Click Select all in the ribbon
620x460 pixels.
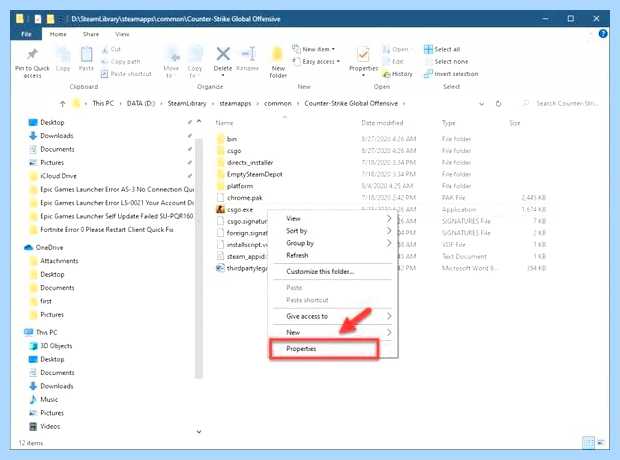[x=442, y=49]
